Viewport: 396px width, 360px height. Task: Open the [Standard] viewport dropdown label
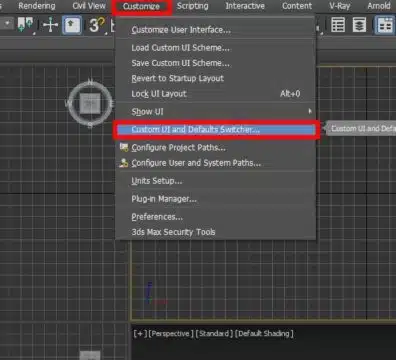213,333
